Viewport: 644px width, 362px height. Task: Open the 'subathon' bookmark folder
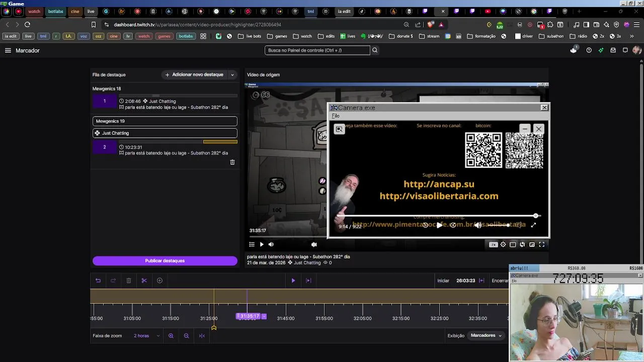point(551,36)
